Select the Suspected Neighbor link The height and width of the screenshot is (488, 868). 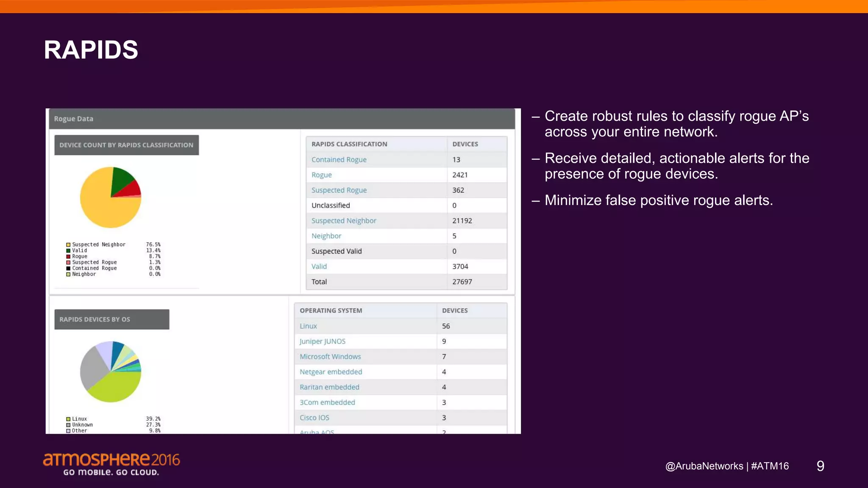pos(343,221)
